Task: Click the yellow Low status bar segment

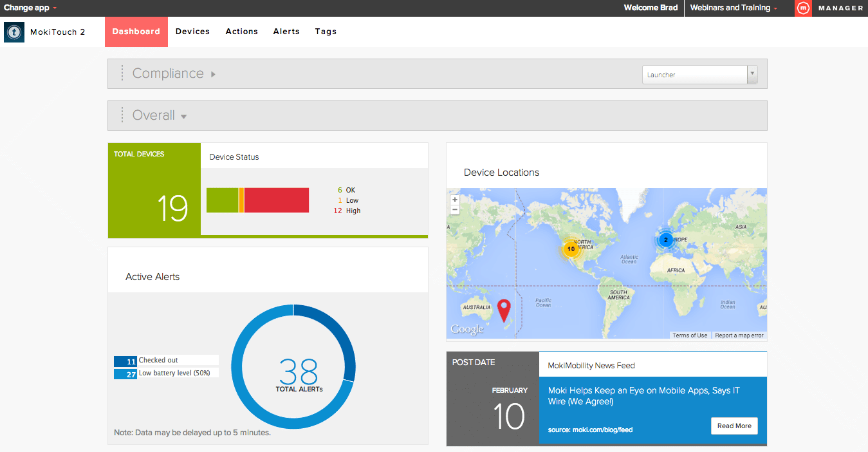Action: pos(241,200)
